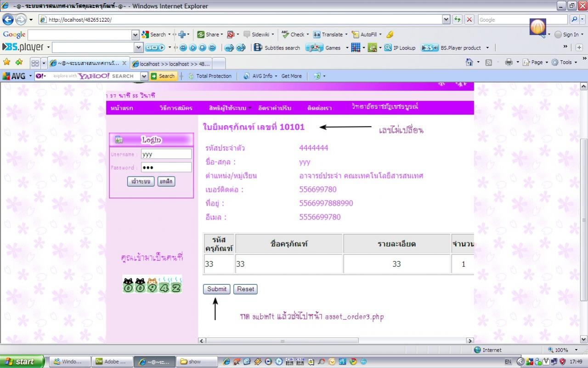This screenshot has height=368, width=588.
Task: Click the BS.Player fast-forward icon
Action: click(212, 47)
